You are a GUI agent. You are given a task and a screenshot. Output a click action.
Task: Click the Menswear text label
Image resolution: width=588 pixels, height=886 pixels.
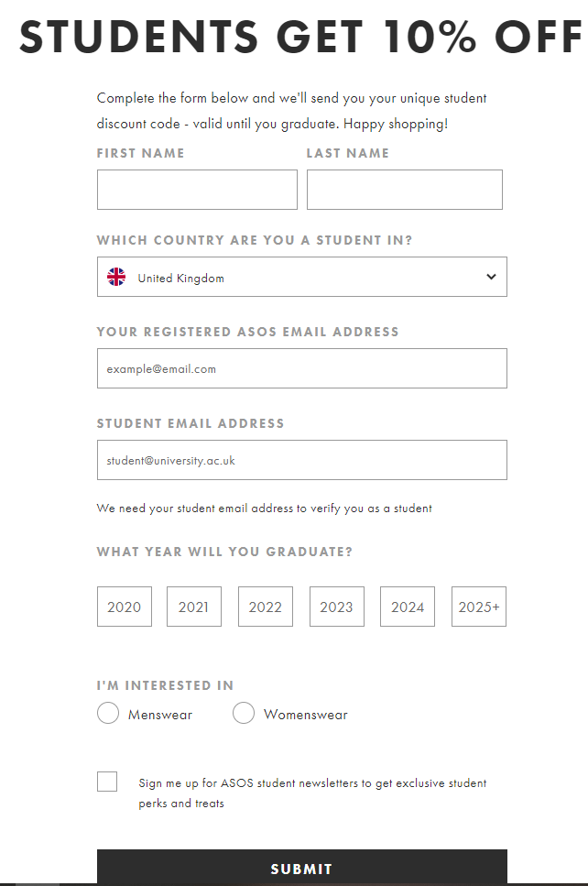[x=160, y=715]
